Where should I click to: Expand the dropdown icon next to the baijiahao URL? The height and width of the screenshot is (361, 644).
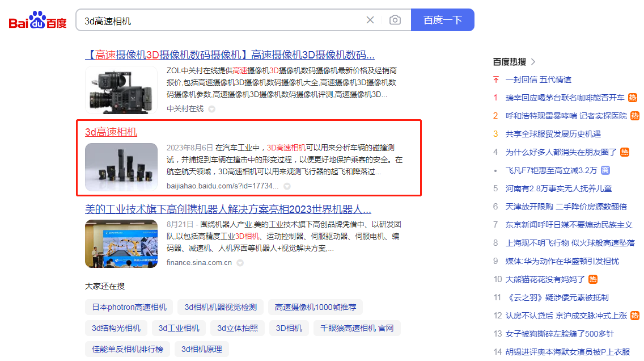287,186
